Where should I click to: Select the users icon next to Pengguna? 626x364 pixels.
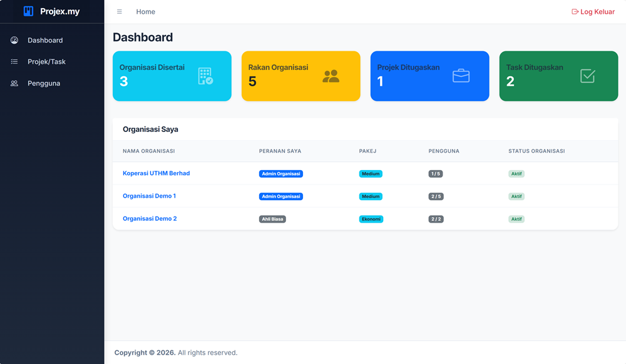click(14, 83)
